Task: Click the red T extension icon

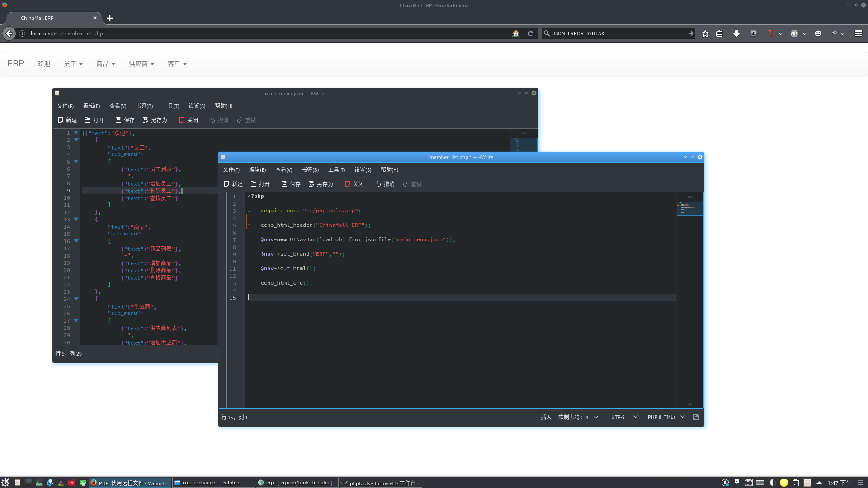Action: coord(770,33)
